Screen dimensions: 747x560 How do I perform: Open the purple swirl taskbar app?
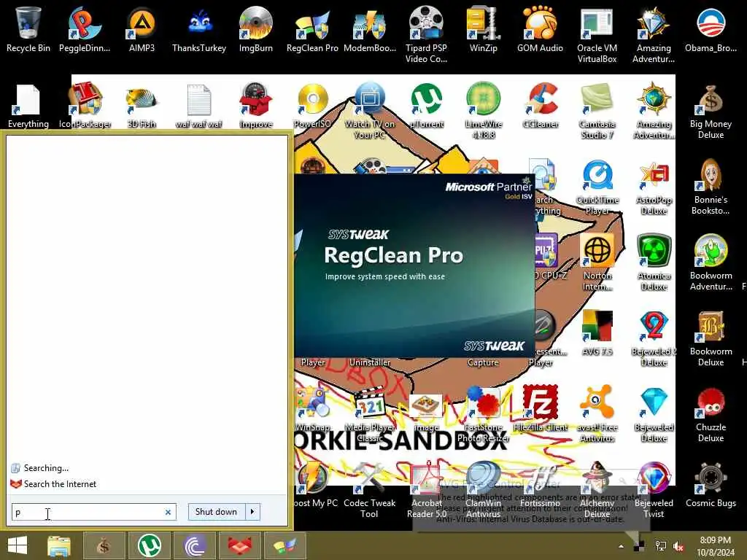pos(194,545)
